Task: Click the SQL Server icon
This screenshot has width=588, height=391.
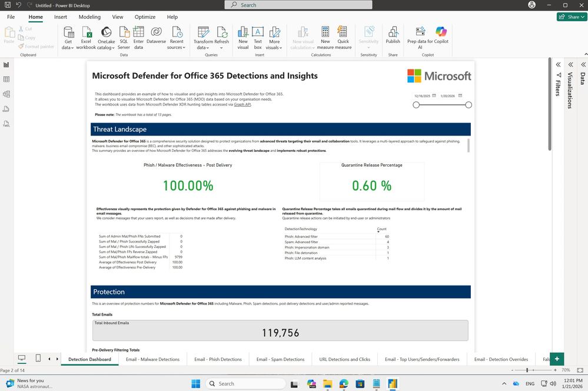Action: click(x=124, y=37)
